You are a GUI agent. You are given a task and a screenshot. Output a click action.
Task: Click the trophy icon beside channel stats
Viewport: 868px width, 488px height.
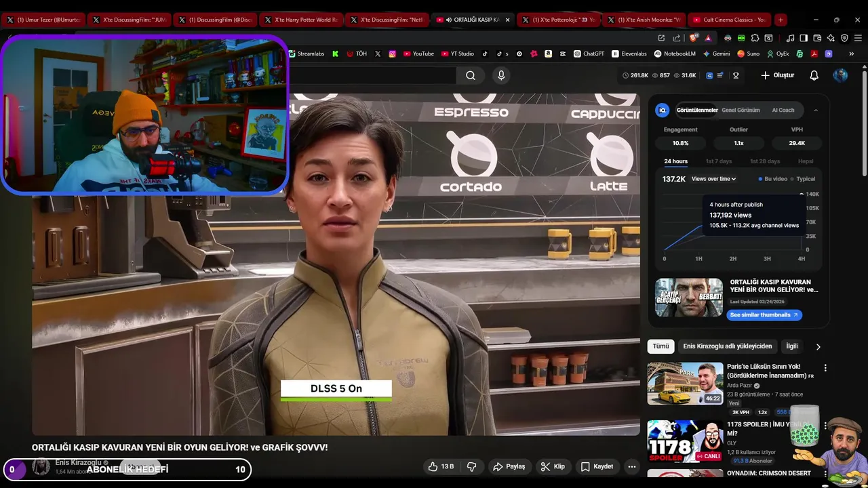(736, 75)
